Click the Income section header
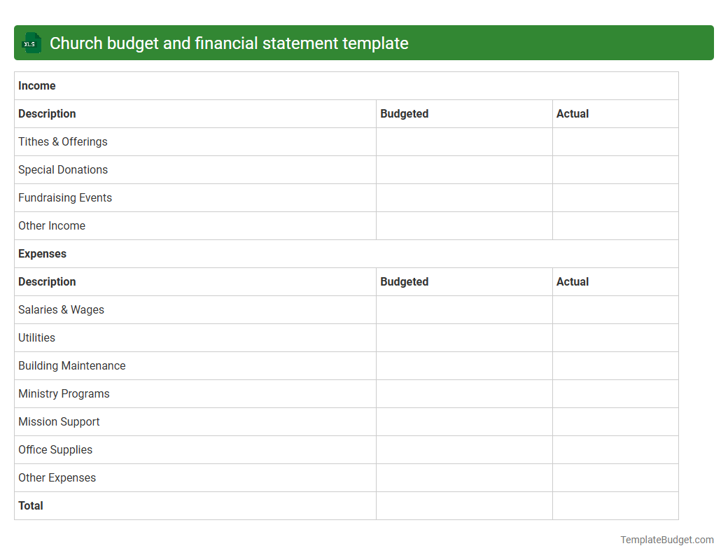728x560 pixels. [x=37, y=85]
